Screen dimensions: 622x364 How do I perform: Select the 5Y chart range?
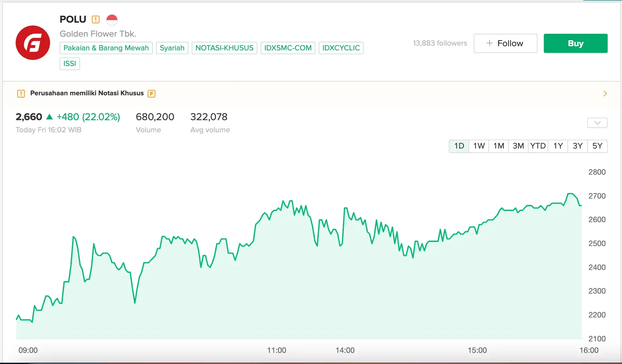click(x=597, y=146)
